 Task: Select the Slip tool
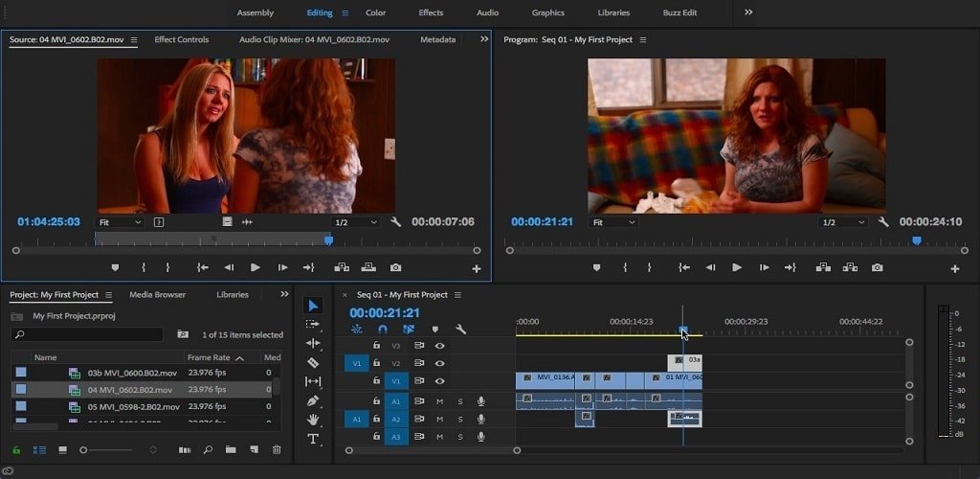click(x=313, y=381)
